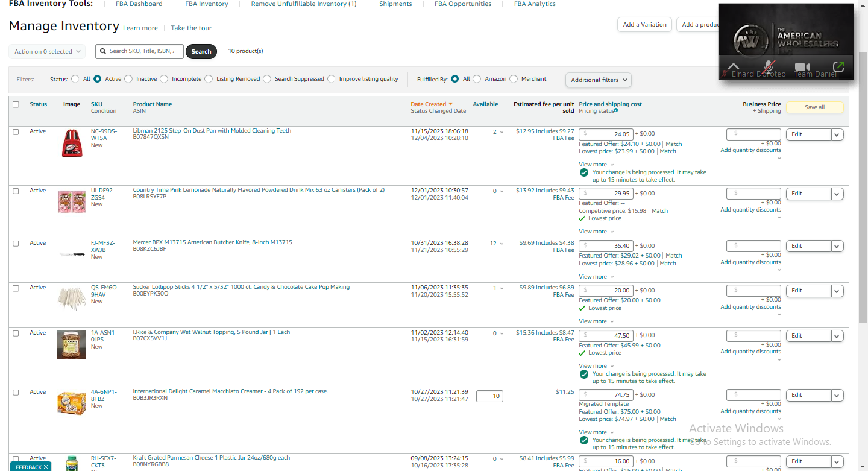Select the Incomplete status filter
The width and height of the screenshot is (868, 471).
tap(164, 79)
